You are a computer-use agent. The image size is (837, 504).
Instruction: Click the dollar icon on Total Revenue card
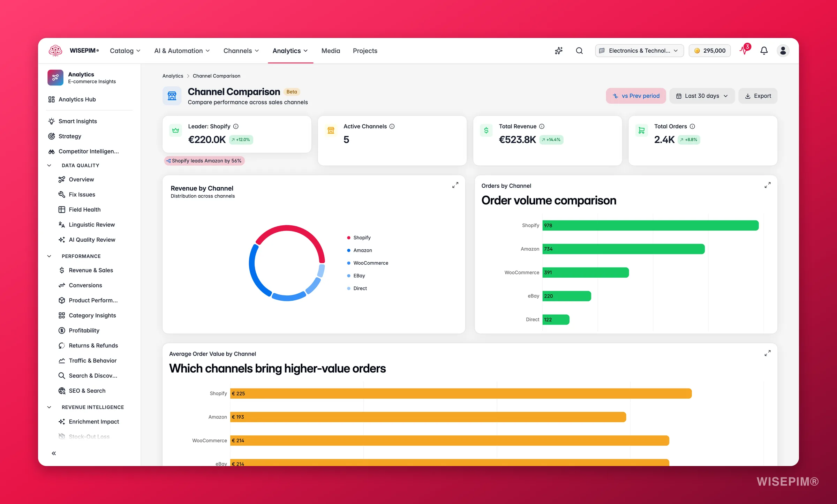tap(486, 130)
